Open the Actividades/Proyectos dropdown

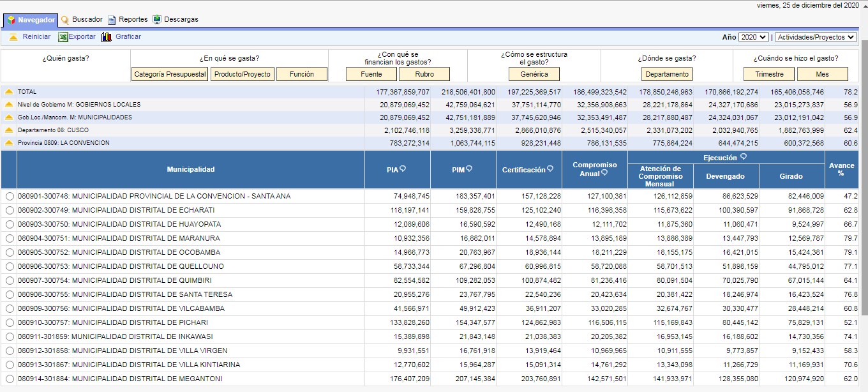[815, 38]
